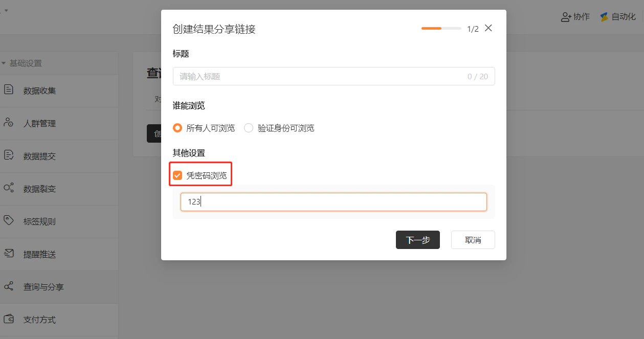Open 数据提交 menu item

(x=59, y=156)
